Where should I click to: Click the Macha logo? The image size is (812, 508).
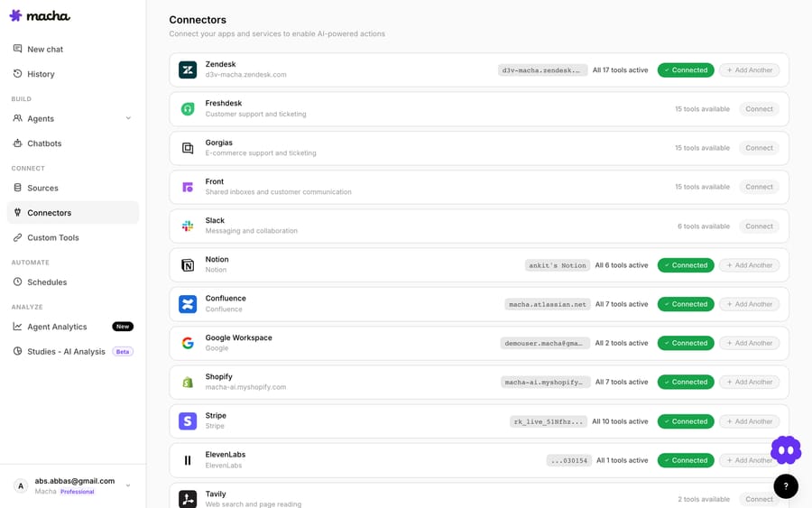pyautogui.click(x=40, y=15)
